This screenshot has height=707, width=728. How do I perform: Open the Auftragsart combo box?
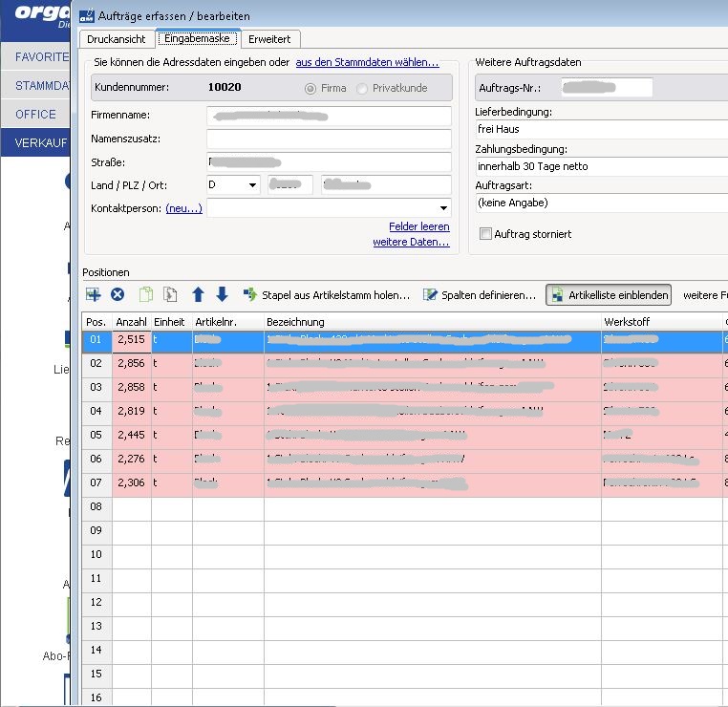pos(602,203)
